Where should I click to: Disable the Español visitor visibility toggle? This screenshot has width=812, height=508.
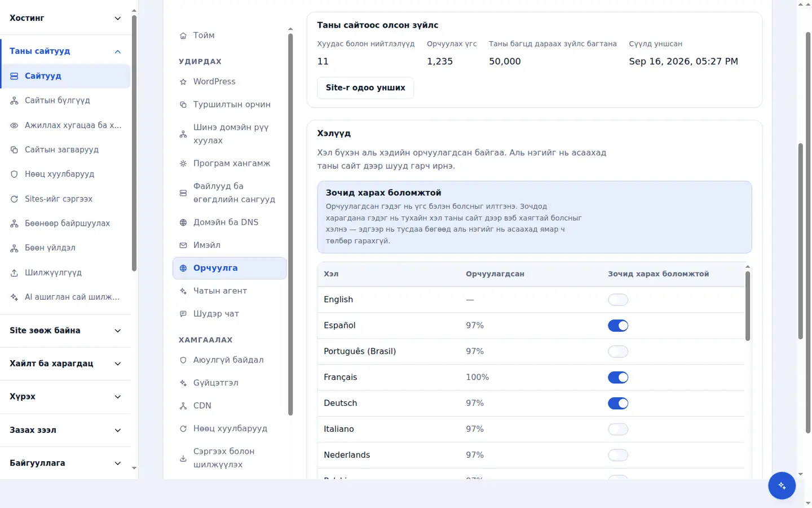(618, 326)
